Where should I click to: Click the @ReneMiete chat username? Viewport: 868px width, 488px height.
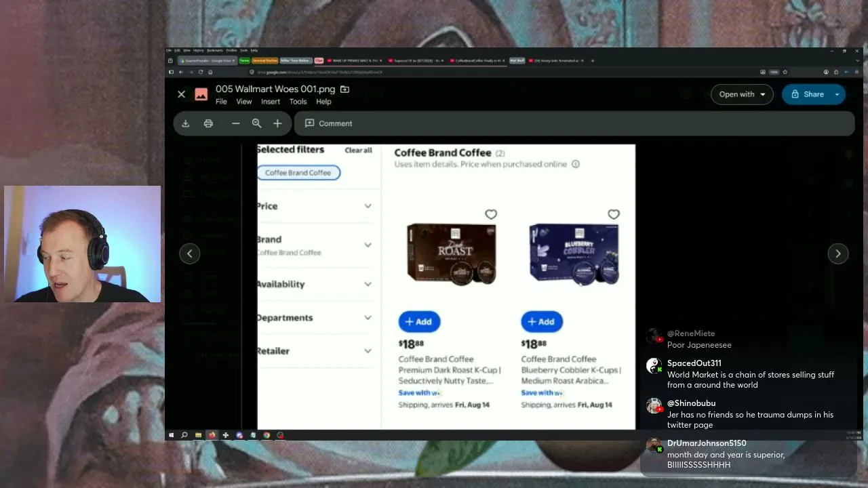click(x=691, y=333)
